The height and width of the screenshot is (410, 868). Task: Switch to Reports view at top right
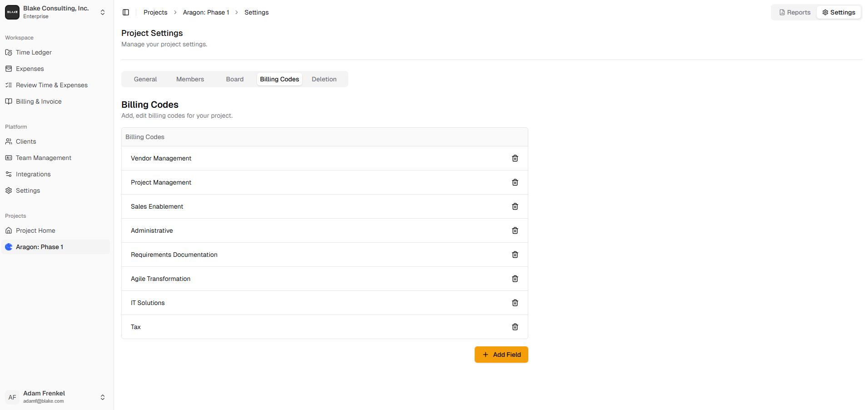pyautogui.click(x=795, y=12)
